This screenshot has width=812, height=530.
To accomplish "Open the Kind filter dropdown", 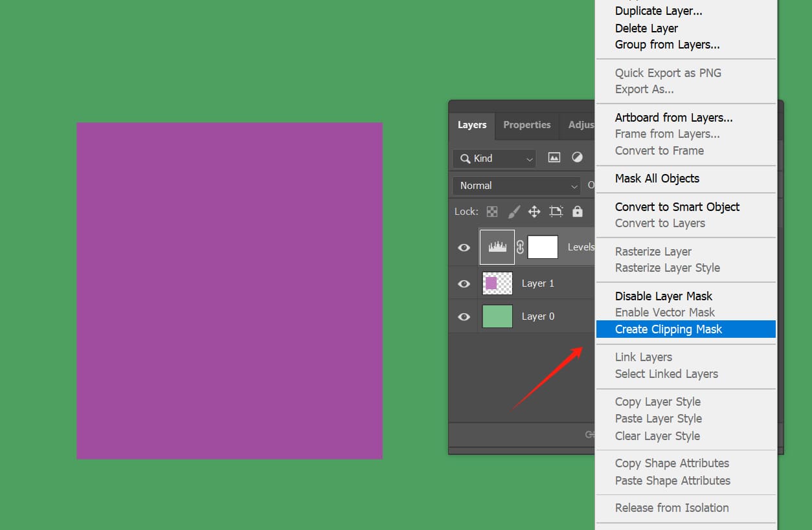I will point(494,159).
